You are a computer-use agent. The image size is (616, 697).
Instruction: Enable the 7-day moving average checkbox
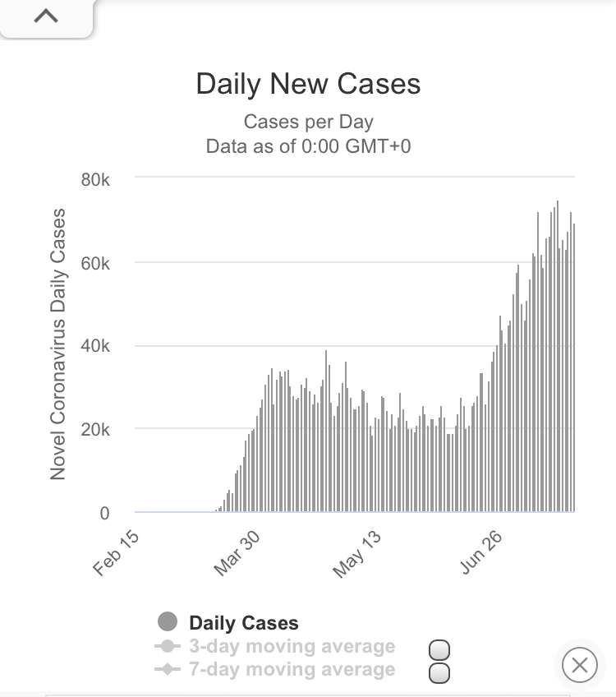(439, 673)
